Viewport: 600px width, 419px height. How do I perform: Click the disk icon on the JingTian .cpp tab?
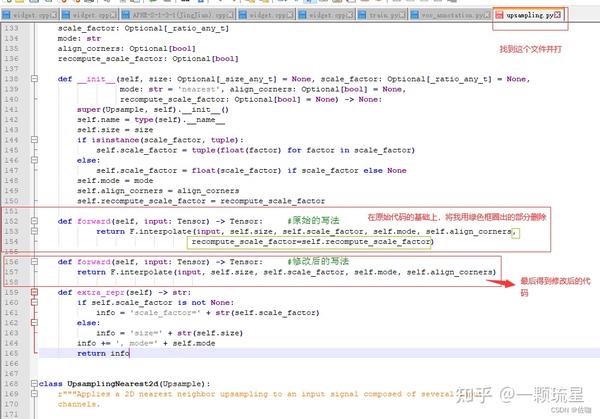coord(126,15)
